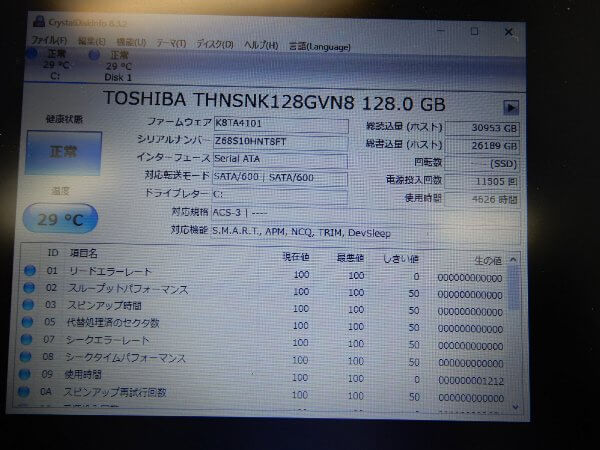Select the 使用時間 attribute row name
Screen dimensions: 600x450
83,374
